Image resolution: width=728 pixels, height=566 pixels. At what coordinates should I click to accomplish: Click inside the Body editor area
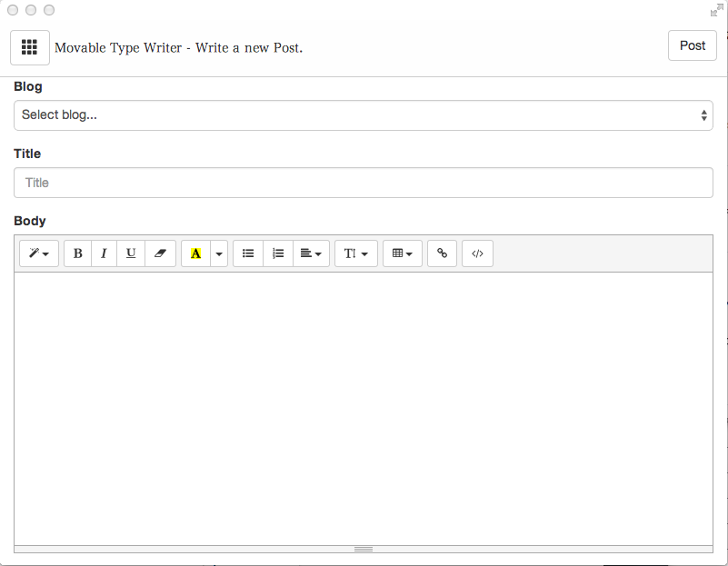[x=363, y=409]
